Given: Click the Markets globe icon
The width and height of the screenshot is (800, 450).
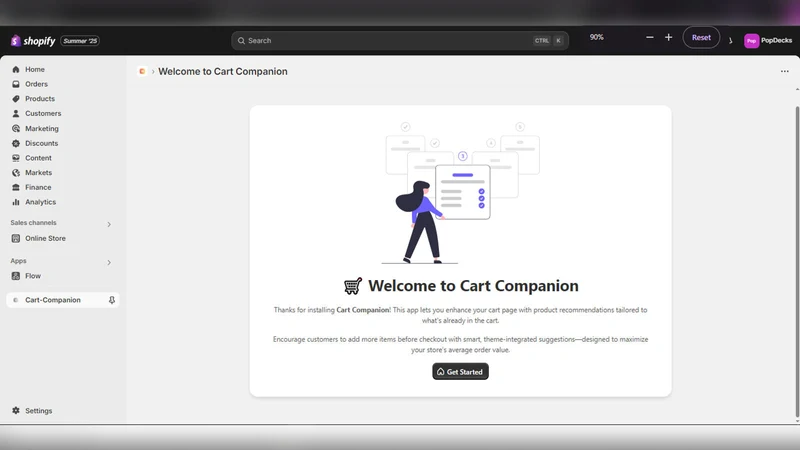Looking at the screenshot, I should [x=16, y=173].
